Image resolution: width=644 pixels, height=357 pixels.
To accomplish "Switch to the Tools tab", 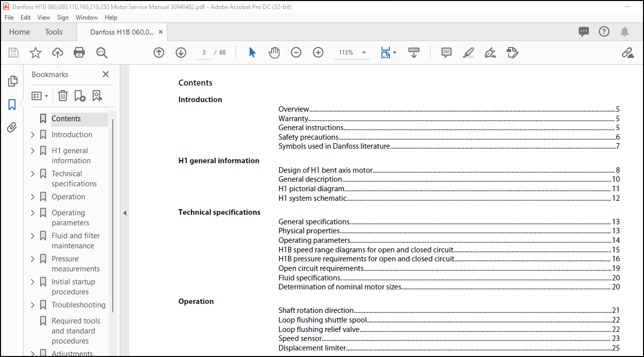I will [54, 32].
